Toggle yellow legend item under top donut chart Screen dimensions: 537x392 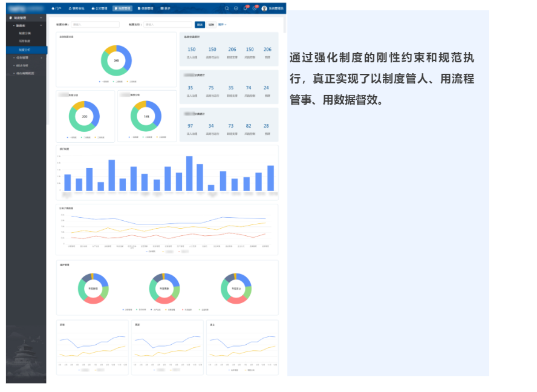point(130,80)
